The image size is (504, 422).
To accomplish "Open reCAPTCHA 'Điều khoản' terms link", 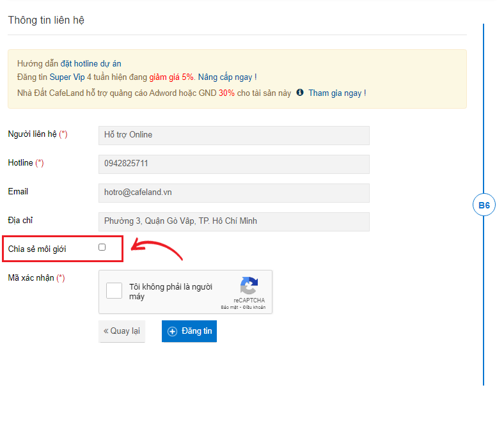I will [254, 308].
